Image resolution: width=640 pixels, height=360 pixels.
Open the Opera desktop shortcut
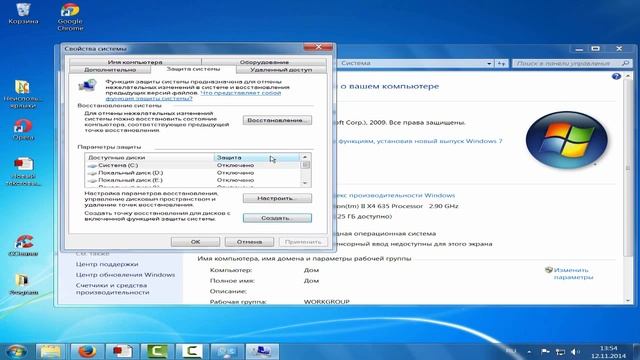click(x=23, y=130)
